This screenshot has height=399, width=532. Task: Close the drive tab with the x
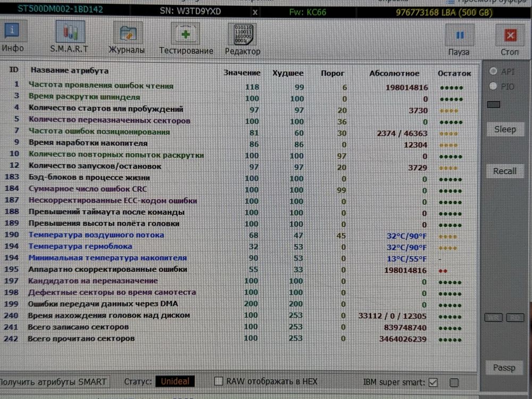pos(255,13)
